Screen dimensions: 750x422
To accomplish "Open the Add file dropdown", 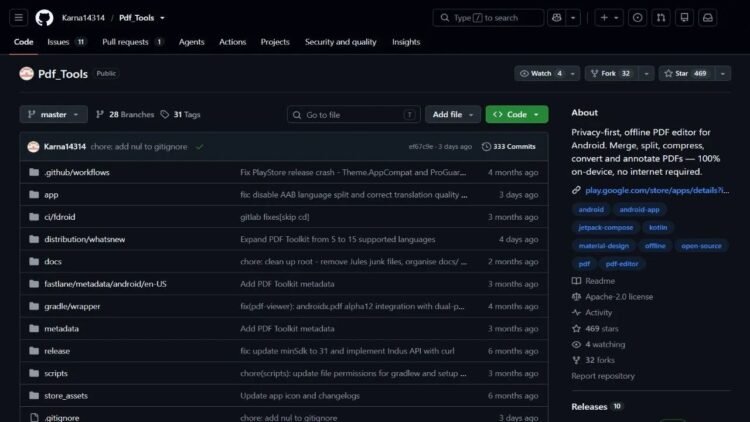I will tap(452, 114).
